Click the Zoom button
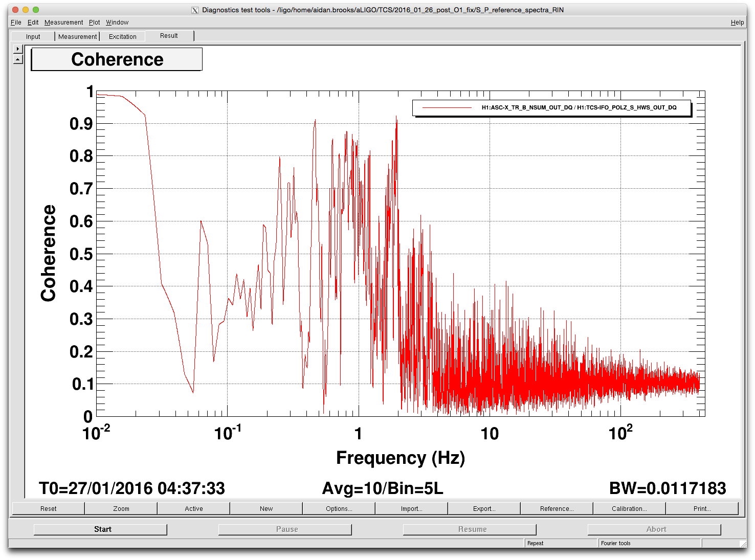 click(x=121, y=508)
